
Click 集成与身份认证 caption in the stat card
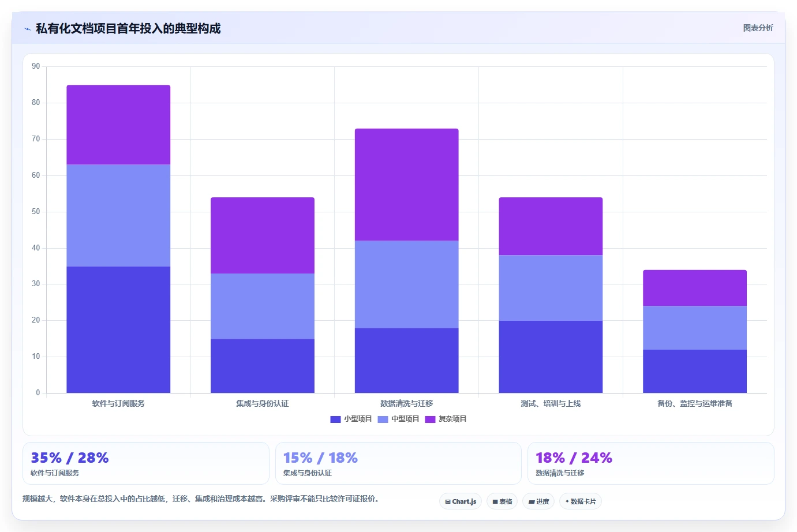308,473
